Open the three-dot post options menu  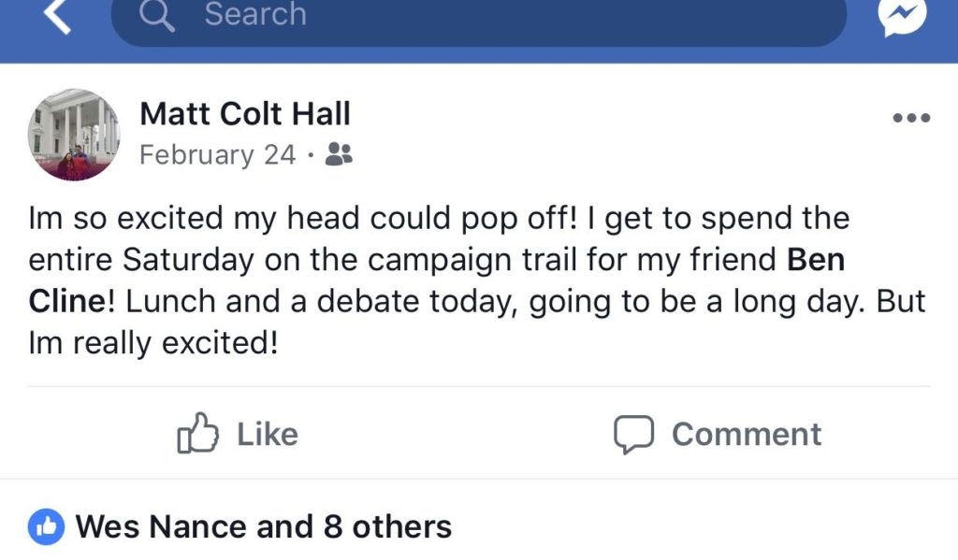(910, 118)
